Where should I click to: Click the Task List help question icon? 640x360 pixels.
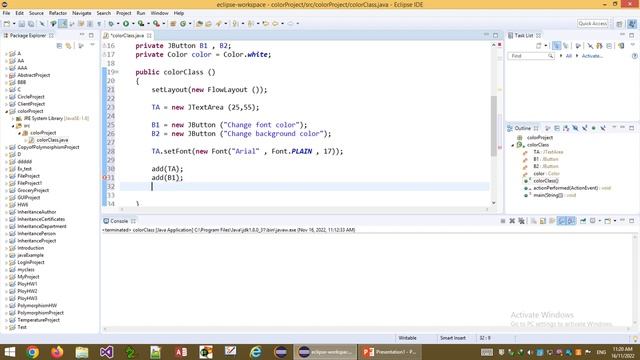[634, 56]
